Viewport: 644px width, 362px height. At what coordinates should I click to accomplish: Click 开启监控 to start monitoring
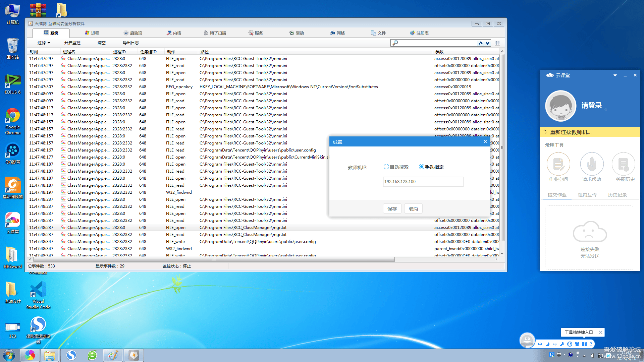72,43
